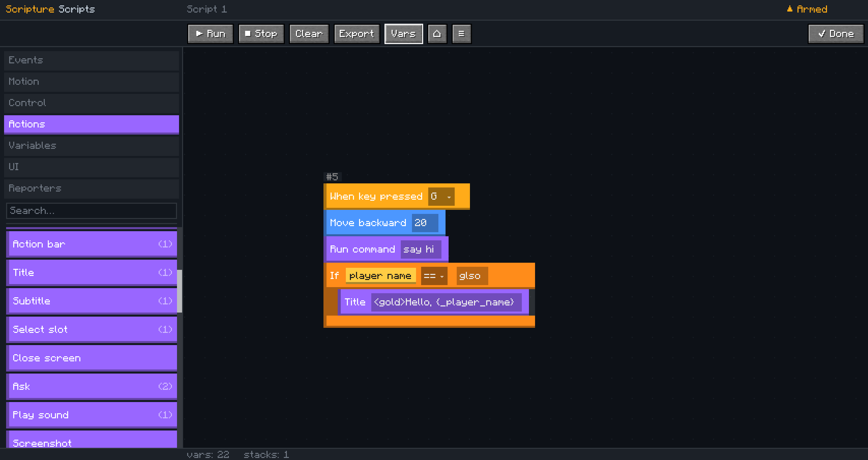This screenshot has width=868, height=460.
Task: Open the Motion category
Action: tap(92, 82)
